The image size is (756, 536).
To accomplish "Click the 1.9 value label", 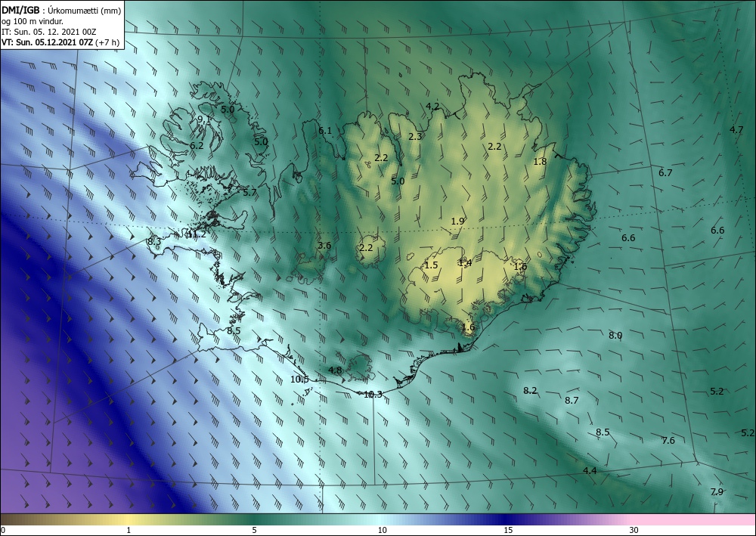I will coord(457,221).
